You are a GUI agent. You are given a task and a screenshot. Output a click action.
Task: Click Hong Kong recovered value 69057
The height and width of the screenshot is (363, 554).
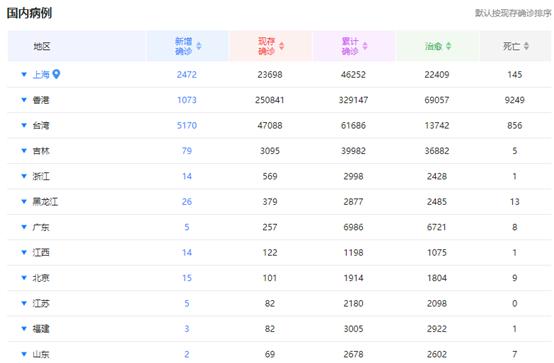tap(437, 100)
